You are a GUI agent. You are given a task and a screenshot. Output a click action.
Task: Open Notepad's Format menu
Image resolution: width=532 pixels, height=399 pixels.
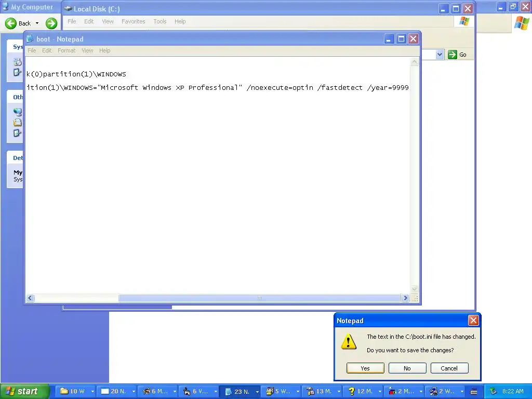[66, 50]
